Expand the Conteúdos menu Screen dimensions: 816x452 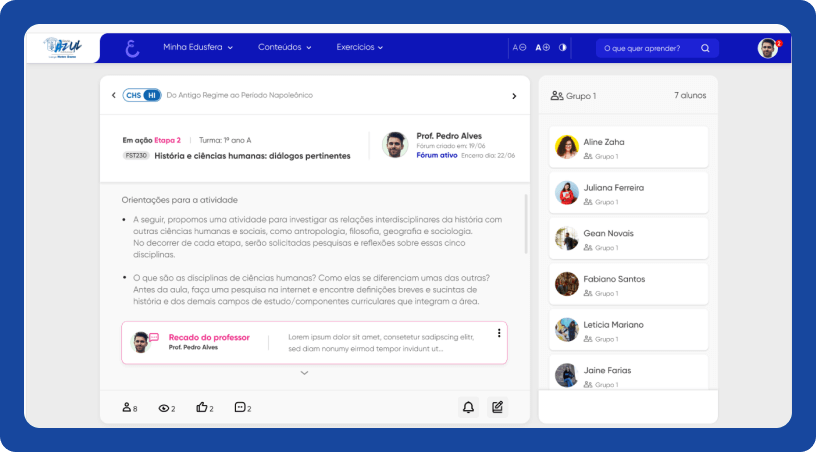pos(285,47)
